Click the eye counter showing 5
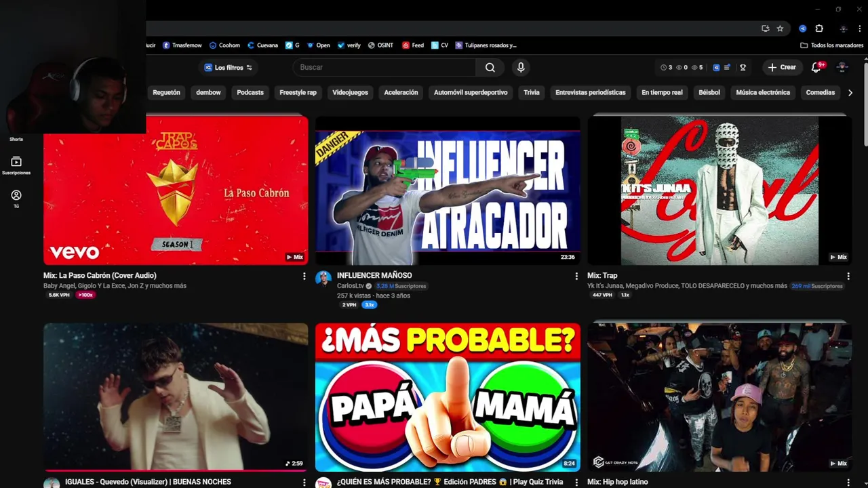 pos(697,67)
